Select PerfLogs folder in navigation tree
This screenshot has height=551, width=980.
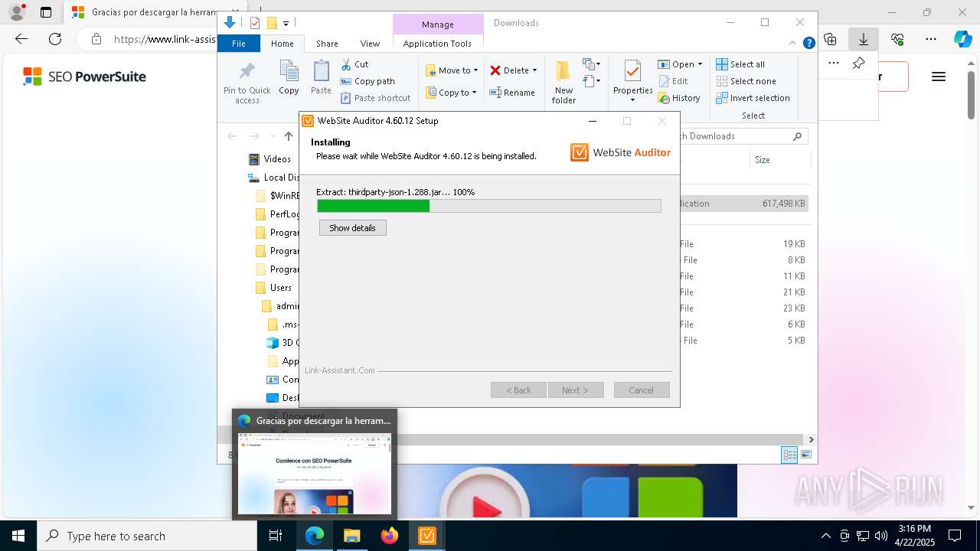tap(276, 214)
